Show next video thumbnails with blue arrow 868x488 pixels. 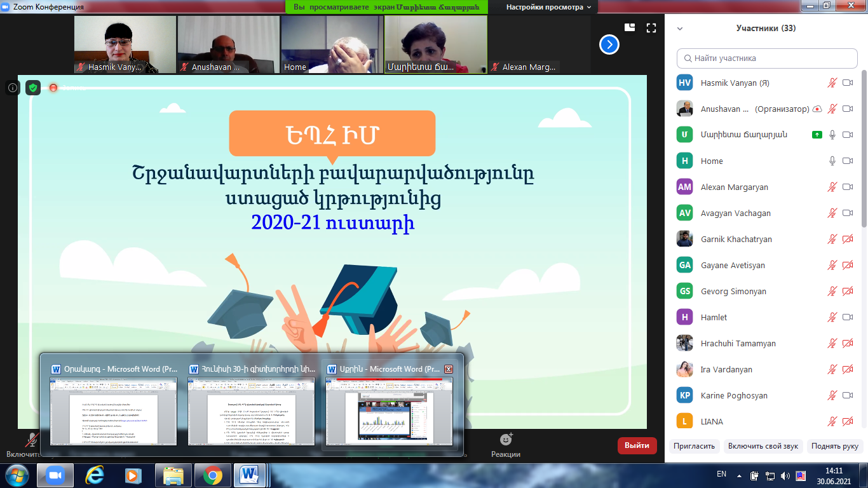pos(609,44)
